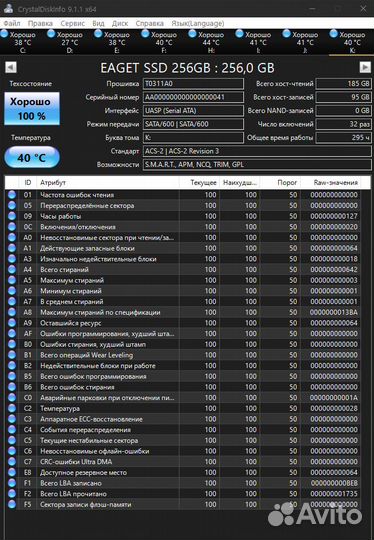This screenshot has width=374, height=540.
Task: Click the 185 GB host reads value
Action: (344, 84)
